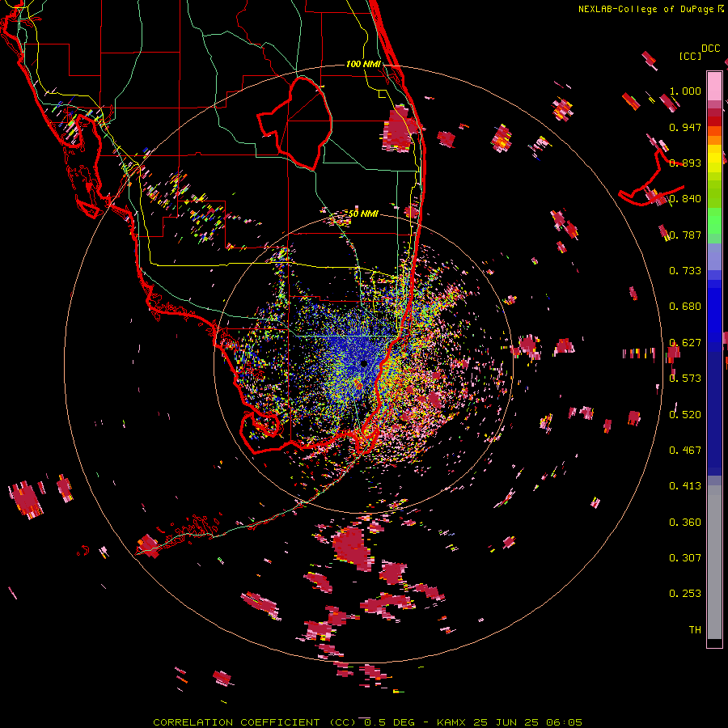Click the 0.893 scale value
The height and width of the screenshot is (728, 728).
(x=685, y=163)
